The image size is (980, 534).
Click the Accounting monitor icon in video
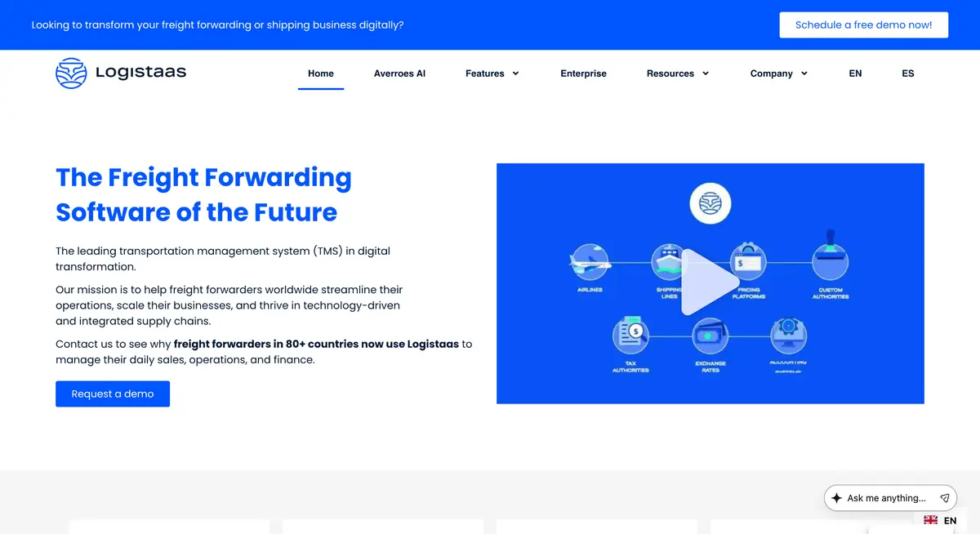(x=788, y=335)
